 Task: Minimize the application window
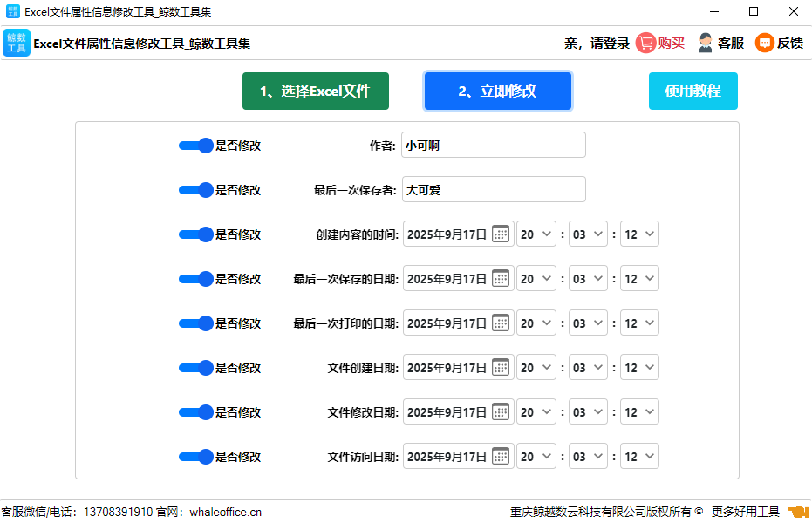[x=714, y=11]
